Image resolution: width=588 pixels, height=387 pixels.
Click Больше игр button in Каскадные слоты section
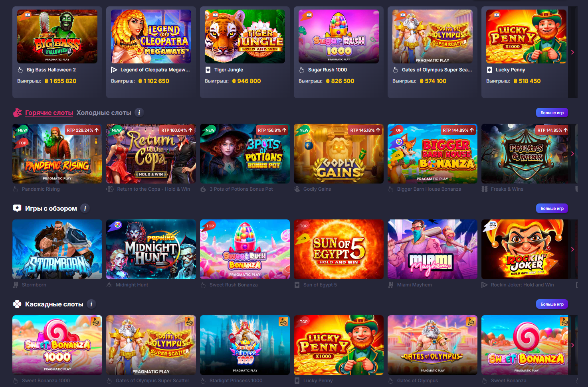[x=552, y=304]
